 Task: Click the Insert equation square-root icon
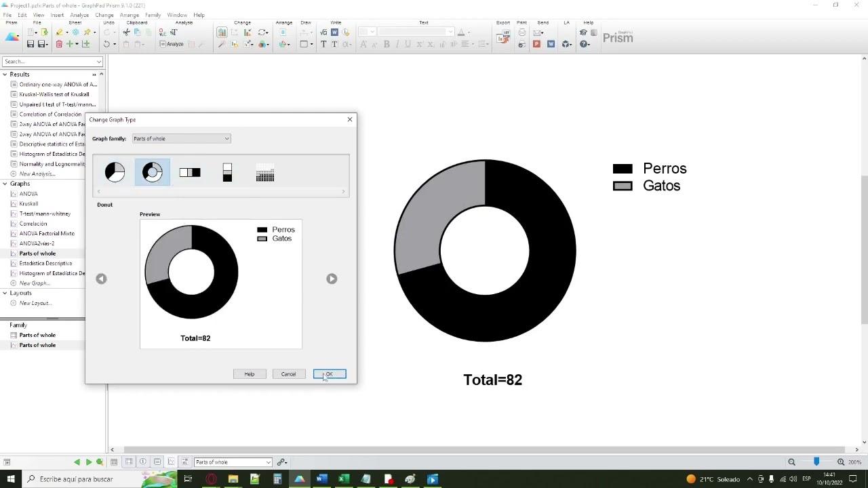pos(323,32)
